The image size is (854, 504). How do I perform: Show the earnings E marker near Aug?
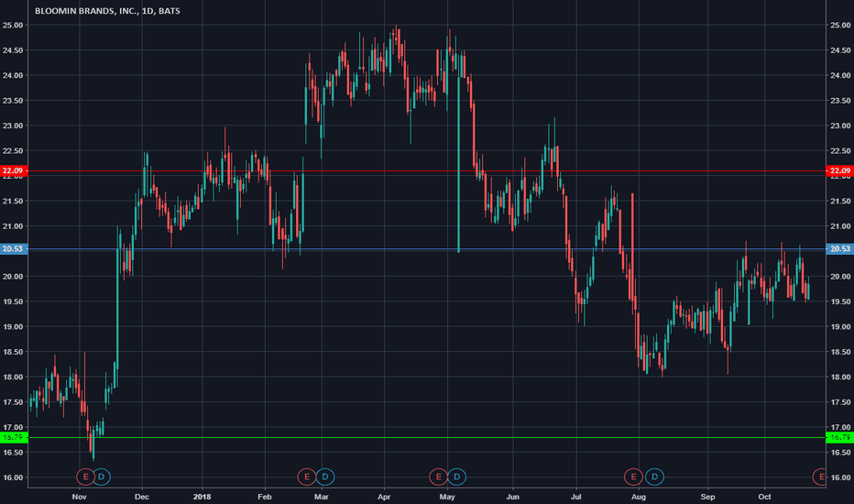(633, 477)
